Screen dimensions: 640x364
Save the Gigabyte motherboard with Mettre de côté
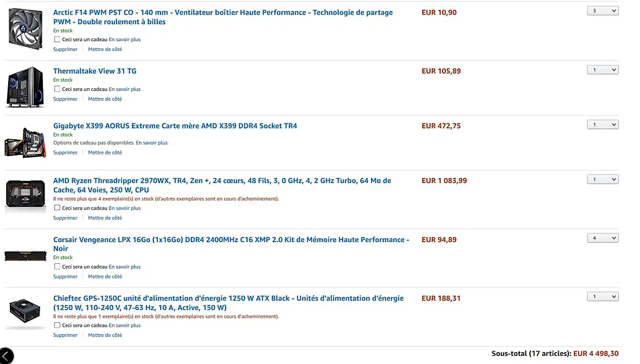point(105,153)
